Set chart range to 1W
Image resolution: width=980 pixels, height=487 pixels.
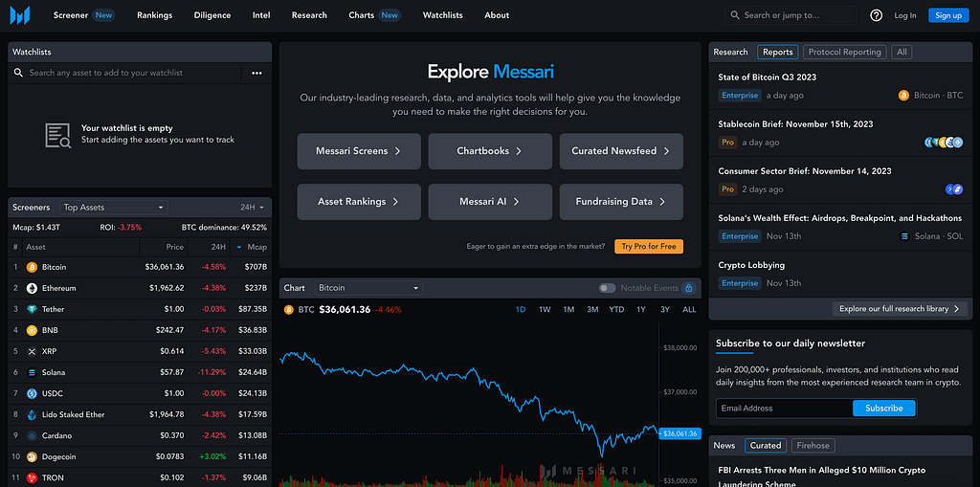click(545, 309)
